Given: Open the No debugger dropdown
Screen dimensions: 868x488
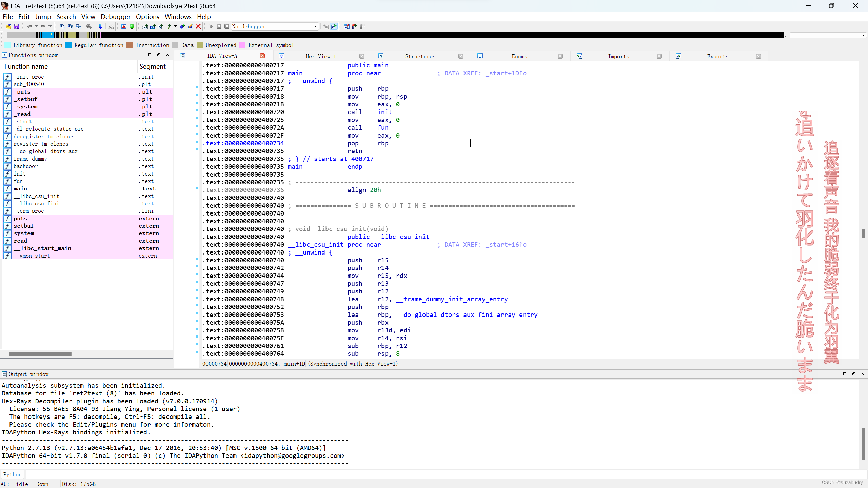Looking at the screenshot, I should tap(315, 26).
